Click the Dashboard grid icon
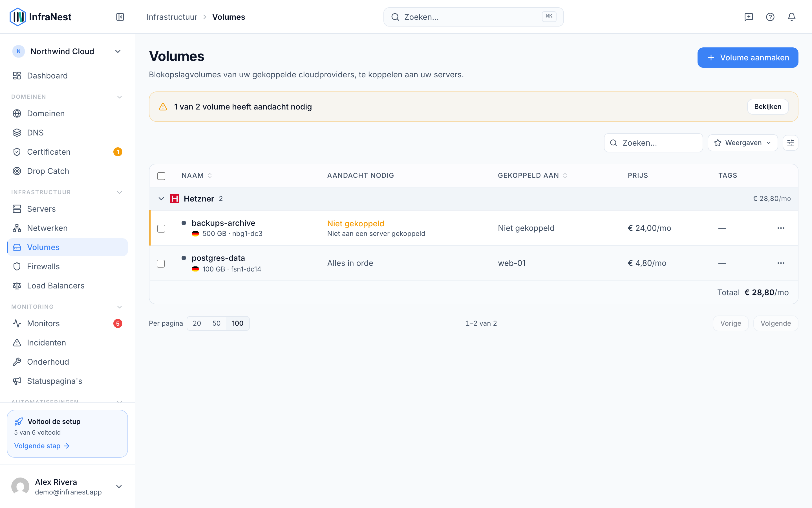Viewport: 812px width, 508px height. [17, 76]
